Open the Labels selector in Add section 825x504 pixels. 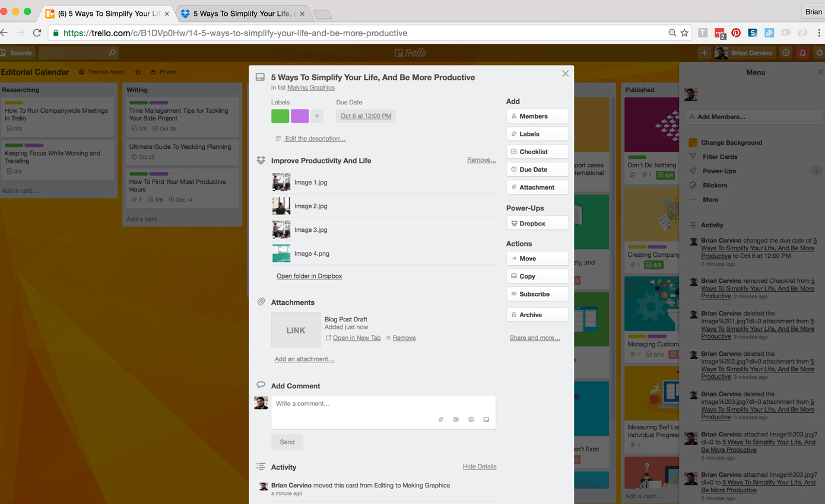(x=537, y=134)
